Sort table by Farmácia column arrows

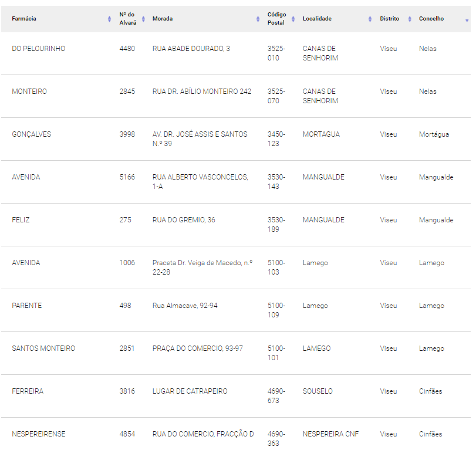click(109, 19)
